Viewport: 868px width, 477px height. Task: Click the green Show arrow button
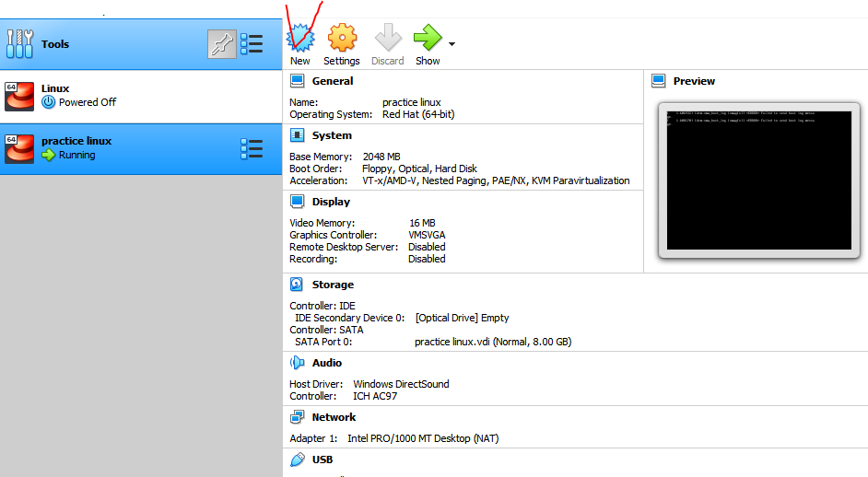point(428,38)
